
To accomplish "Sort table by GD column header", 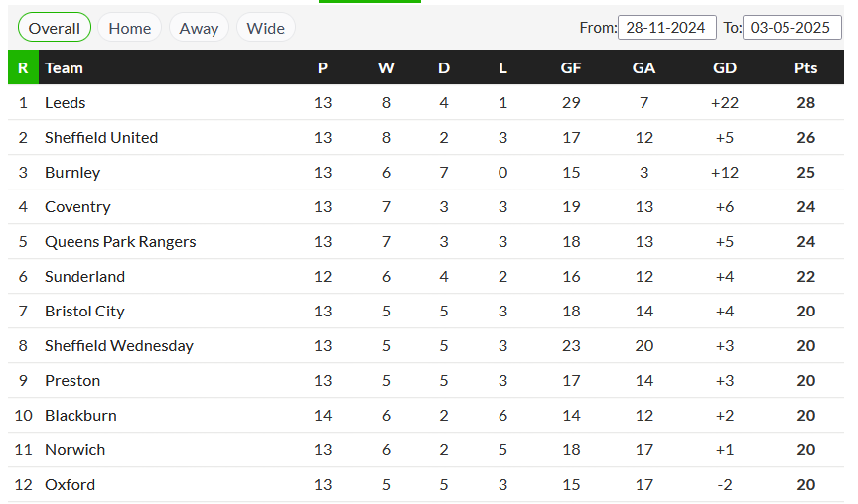I will pos(725,67).
